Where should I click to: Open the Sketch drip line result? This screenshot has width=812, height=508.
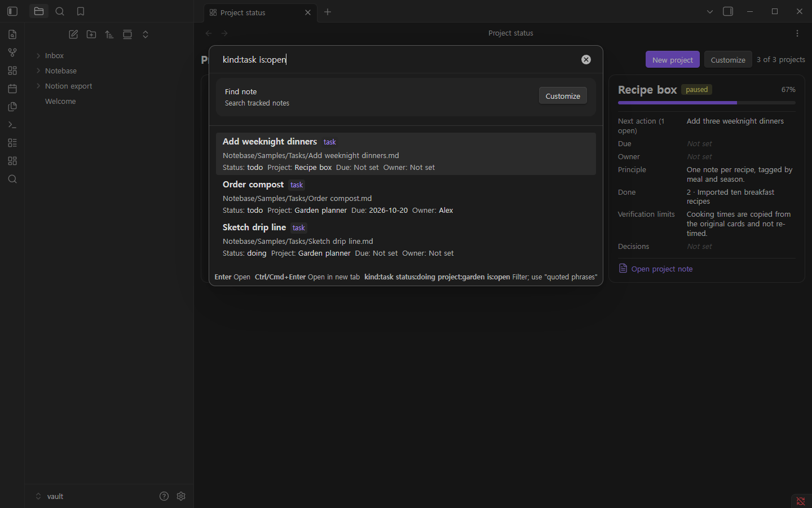(406, 240)
